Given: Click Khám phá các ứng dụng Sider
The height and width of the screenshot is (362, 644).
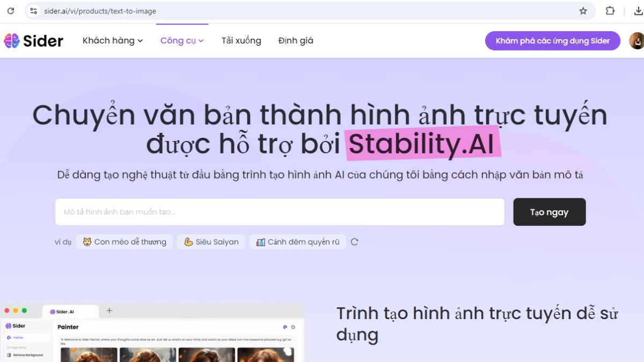Looking at the screenshot, I should pyautogui.click(x=553, y=40).
